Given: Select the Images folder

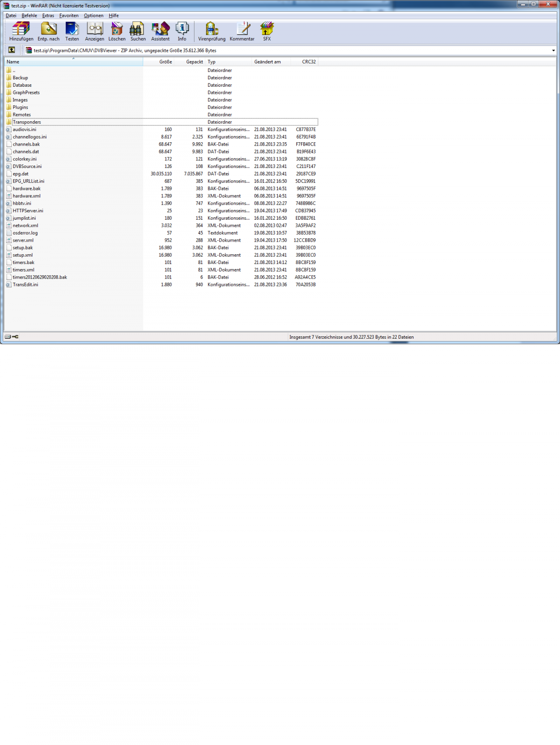Looking at the screenshot, I should click(161, 100).
